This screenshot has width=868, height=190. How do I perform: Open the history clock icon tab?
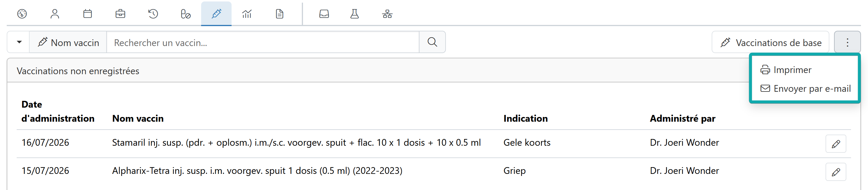pyautogui.click(x=153, y=14)
